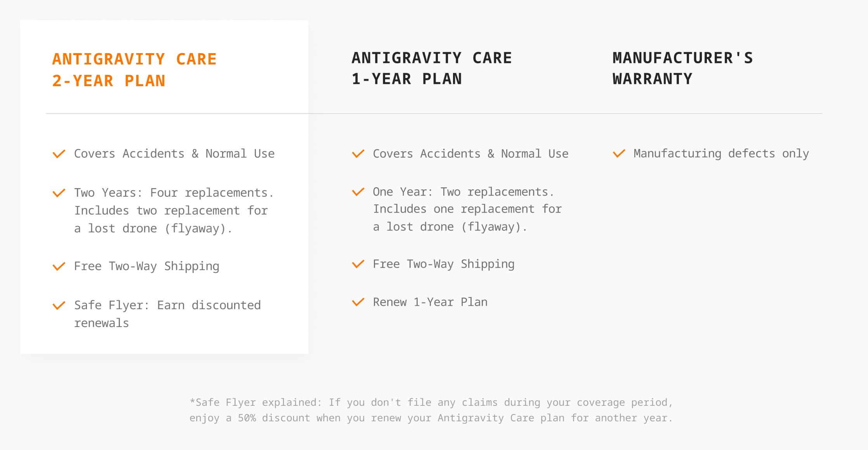868x450 pixels.
Task: Click Two Years: Four replacements description
Action: [174, 211]
